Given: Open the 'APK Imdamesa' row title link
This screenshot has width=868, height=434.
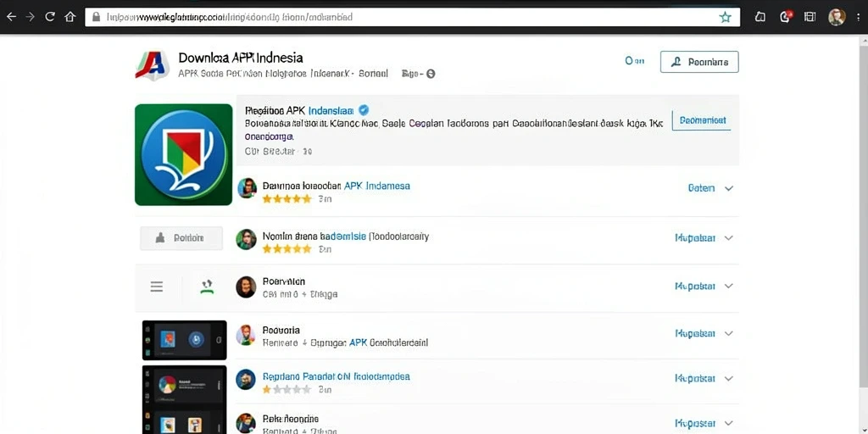Looking at the screenshot, I should tap(337, 186).
